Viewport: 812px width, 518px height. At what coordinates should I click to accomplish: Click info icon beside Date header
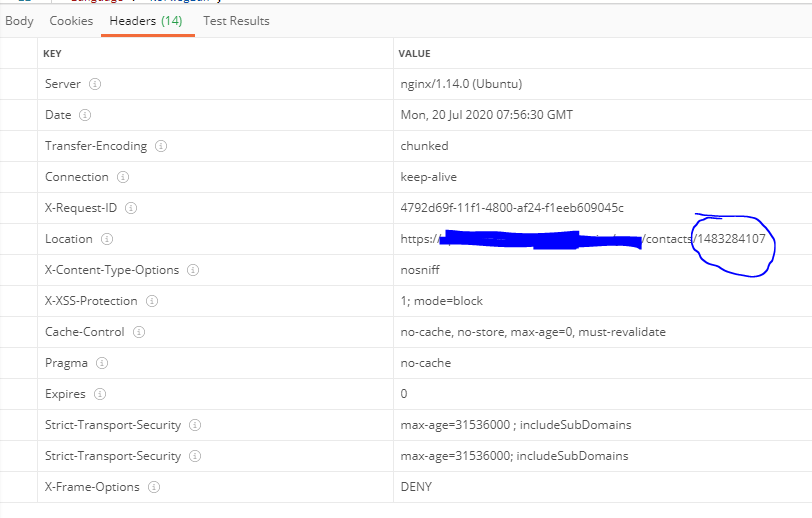(85, 115)
